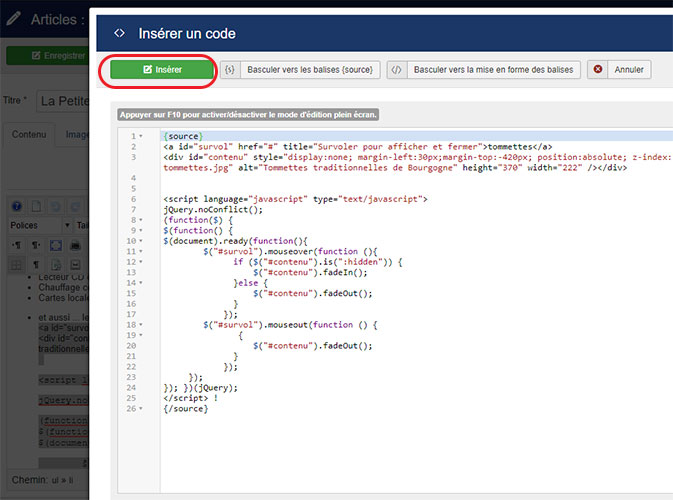Click the table grid icon in editor toolbar
The height and width of the screenshot is (500, 673).
pos(16,265)
